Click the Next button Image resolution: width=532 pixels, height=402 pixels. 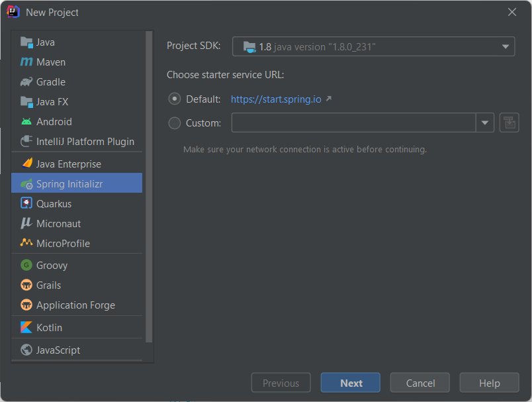point(350,383)
